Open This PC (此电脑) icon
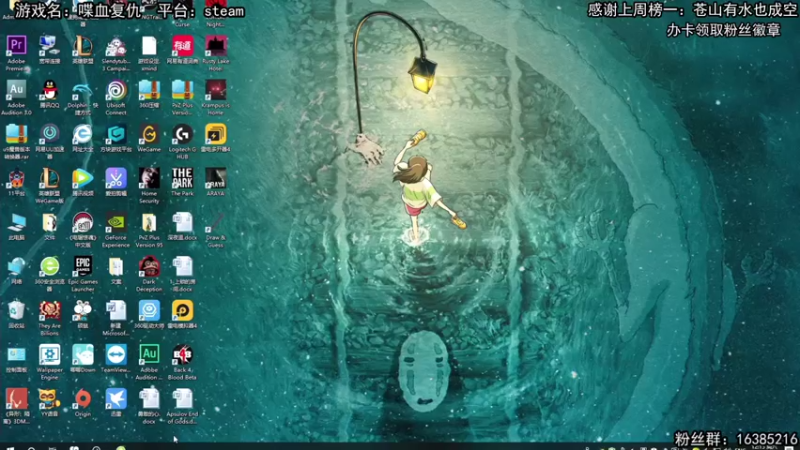The width and height of the screenshot is (800, 450). tap(16, 223)
